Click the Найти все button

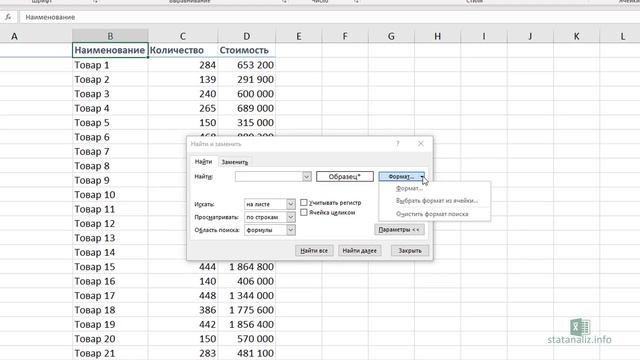314,251
